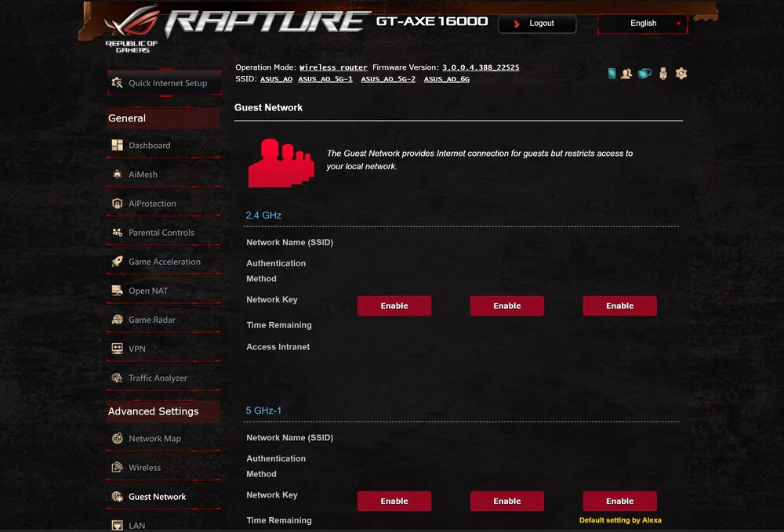Viewport: 784px width, 532px height.
Task: Enable the third 2.4 GHz guest network
Action: (619, 306)
